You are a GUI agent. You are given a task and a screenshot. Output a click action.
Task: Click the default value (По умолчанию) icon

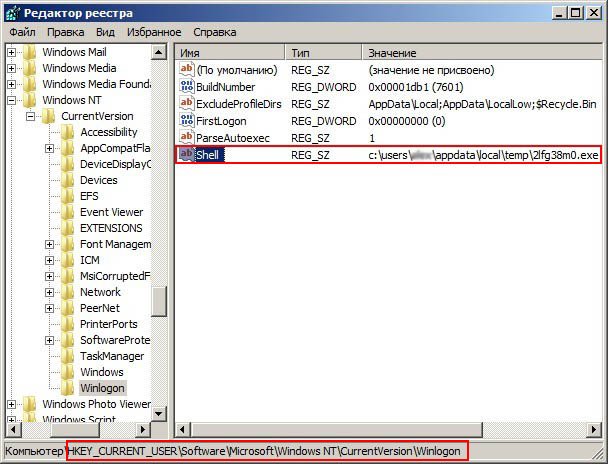point(185,70)
